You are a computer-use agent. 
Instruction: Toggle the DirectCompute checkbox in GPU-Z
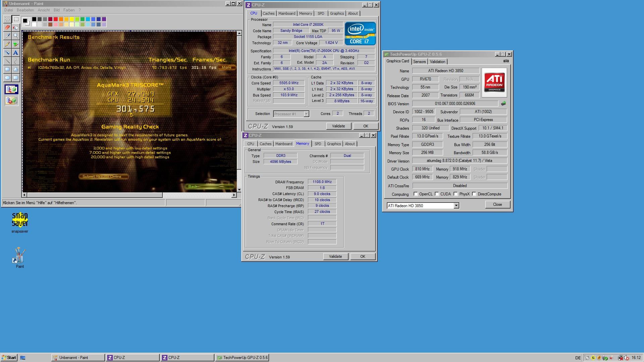click(474, 194)
